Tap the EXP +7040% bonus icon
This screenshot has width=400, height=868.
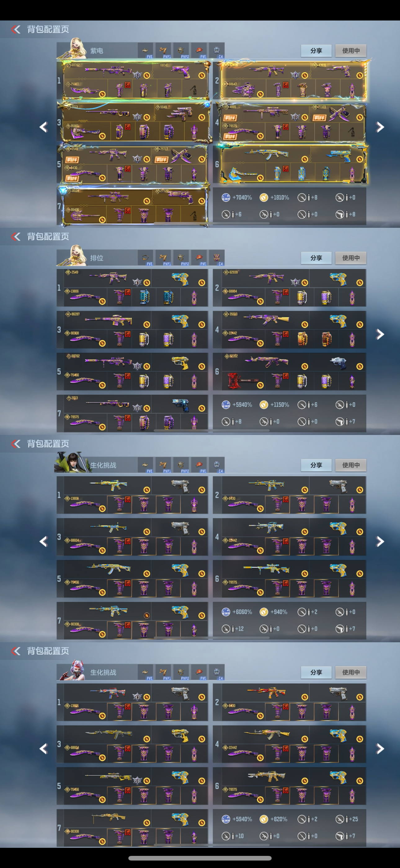click(x=226, y=197)
